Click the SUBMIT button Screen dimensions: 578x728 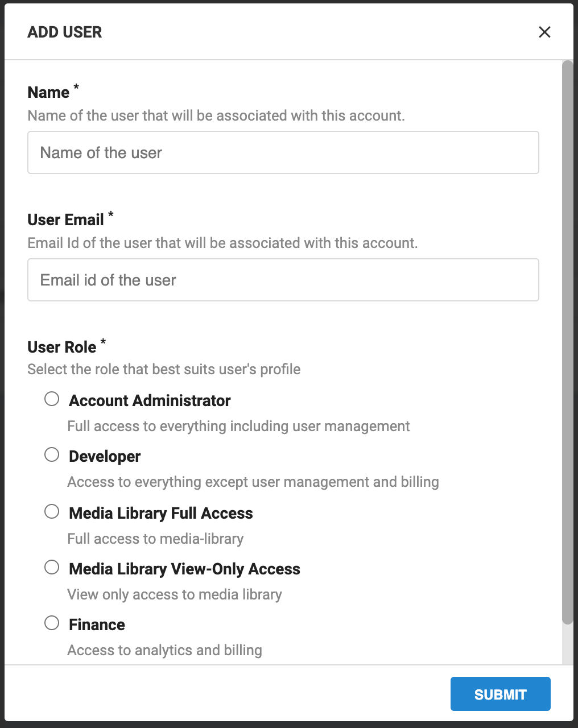click(500, 693)
